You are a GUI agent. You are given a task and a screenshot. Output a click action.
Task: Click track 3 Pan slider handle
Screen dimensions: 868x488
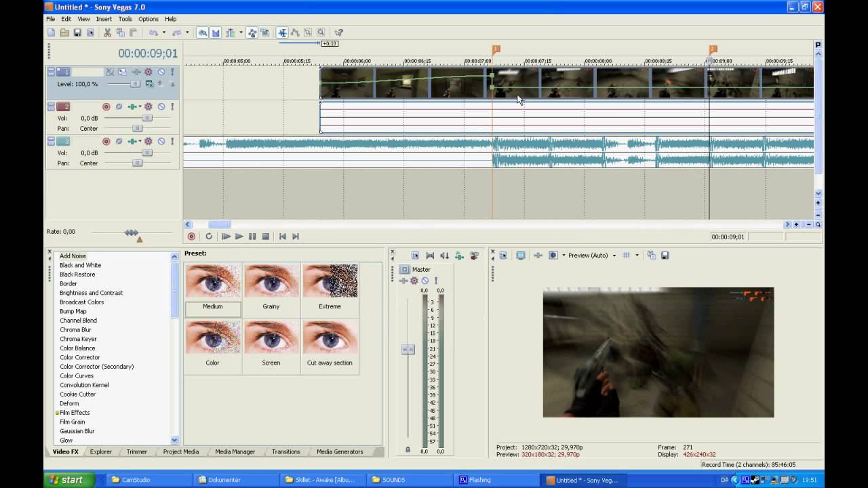tap(138, 163)
